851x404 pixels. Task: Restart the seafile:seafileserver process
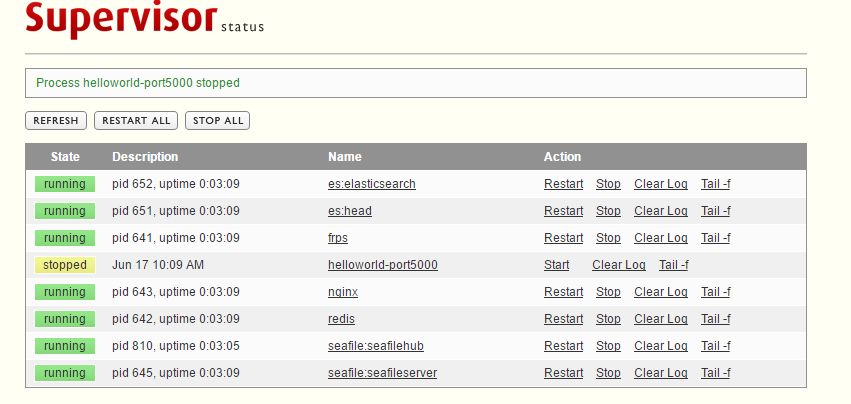(x=563, y=373)
